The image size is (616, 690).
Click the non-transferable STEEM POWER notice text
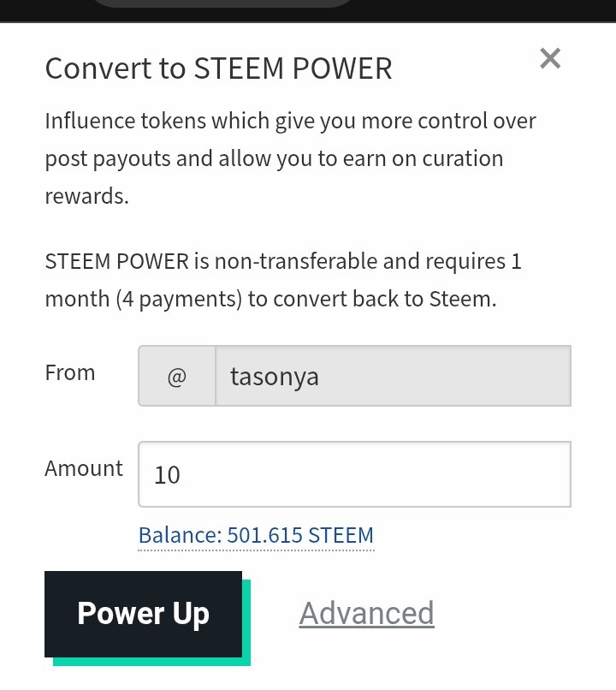coord(283,280)
